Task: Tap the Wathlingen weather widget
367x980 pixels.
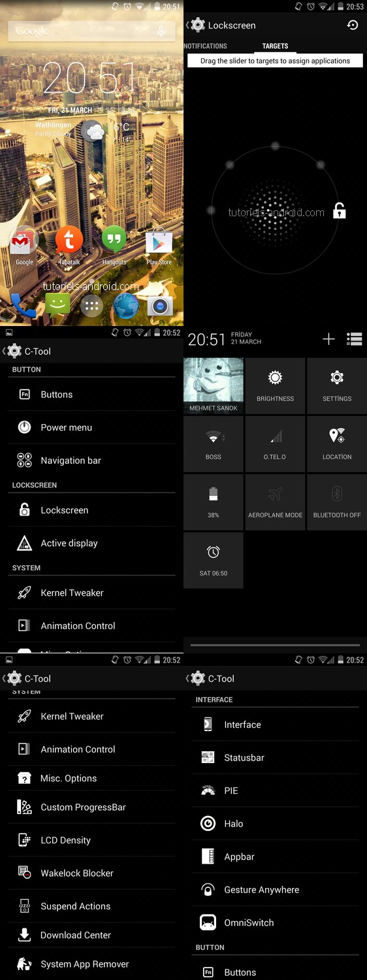Action: 82,131
